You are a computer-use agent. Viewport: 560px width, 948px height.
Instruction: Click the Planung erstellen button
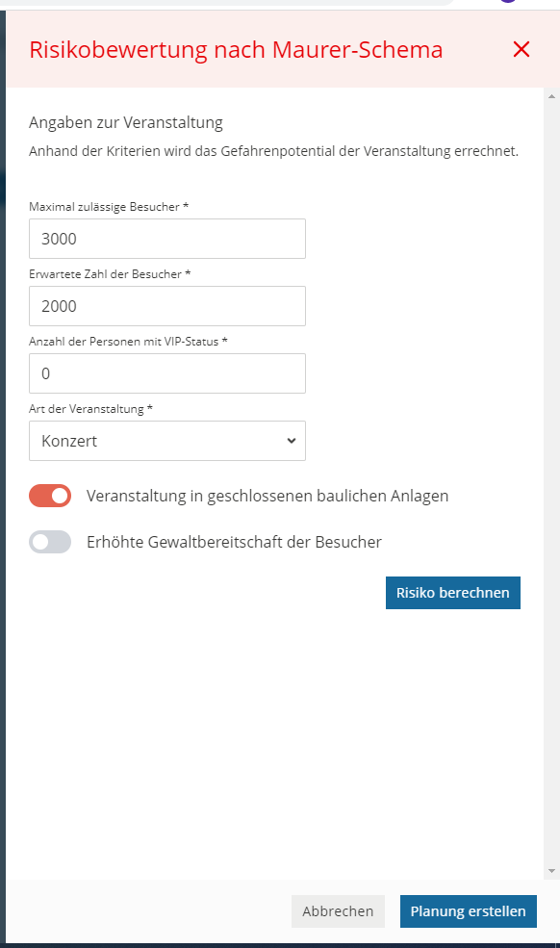468,911
